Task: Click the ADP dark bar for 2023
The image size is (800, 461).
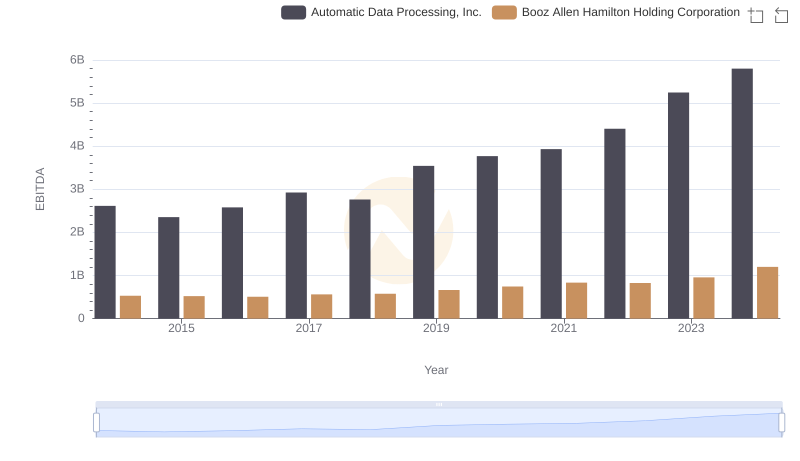Action: [678, 206]
